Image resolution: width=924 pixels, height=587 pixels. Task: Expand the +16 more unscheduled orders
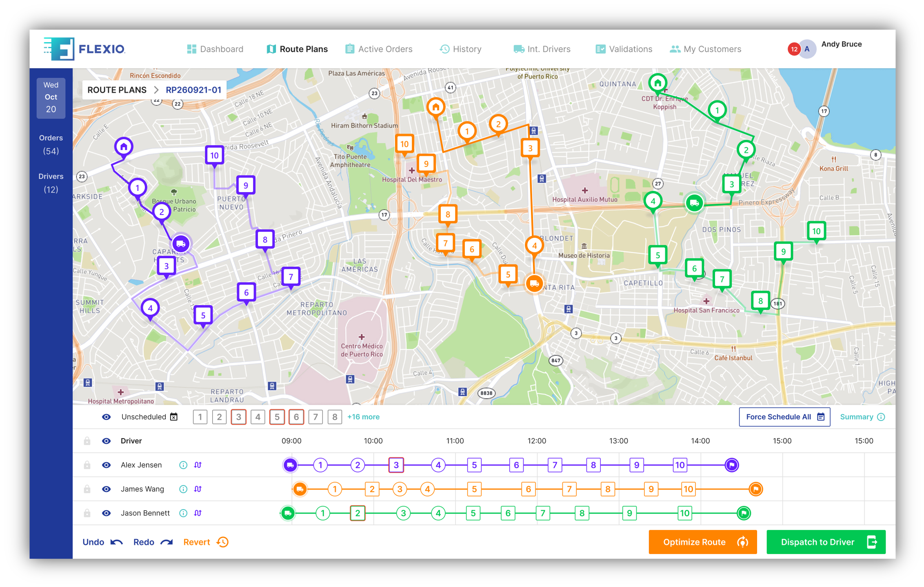[363, 417]
